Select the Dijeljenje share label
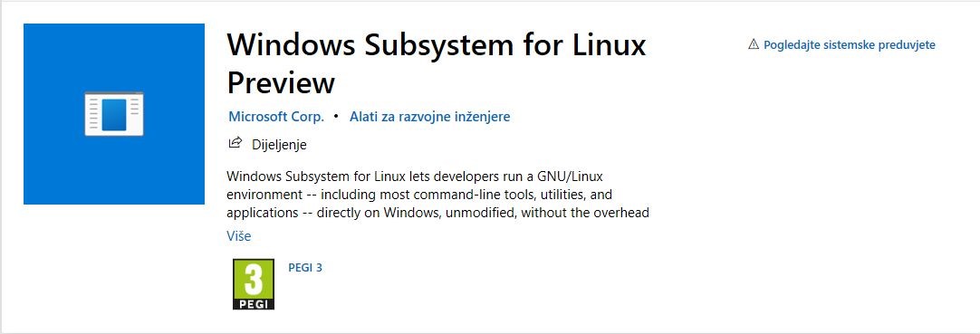 [x=279, y=145]
